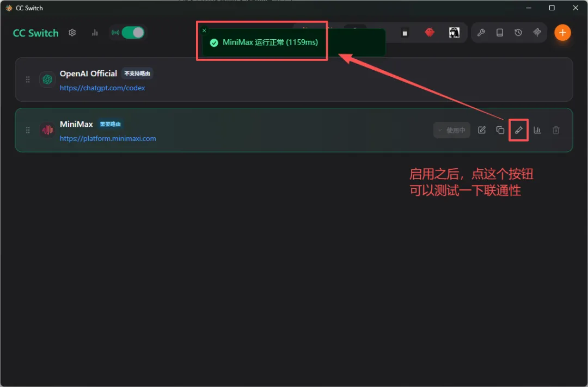
Task: Click the OpenAI Official provider name
Action: click(x=89, y=73)
